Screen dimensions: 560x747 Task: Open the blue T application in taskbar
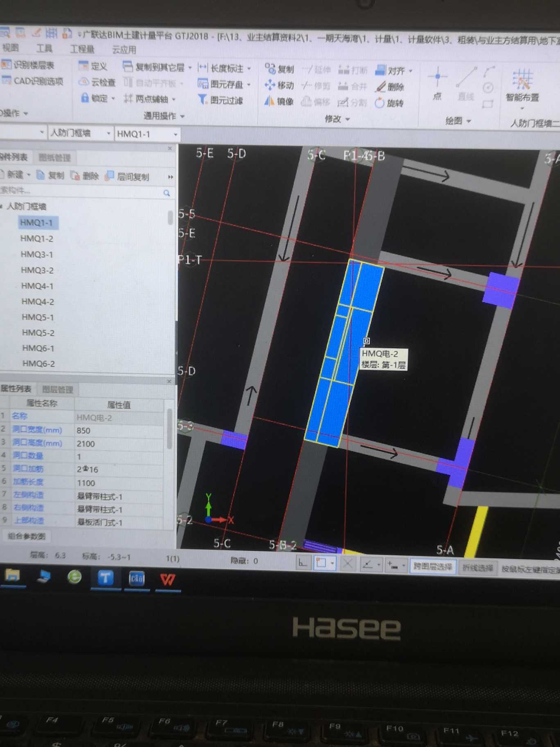click(105, 577)
